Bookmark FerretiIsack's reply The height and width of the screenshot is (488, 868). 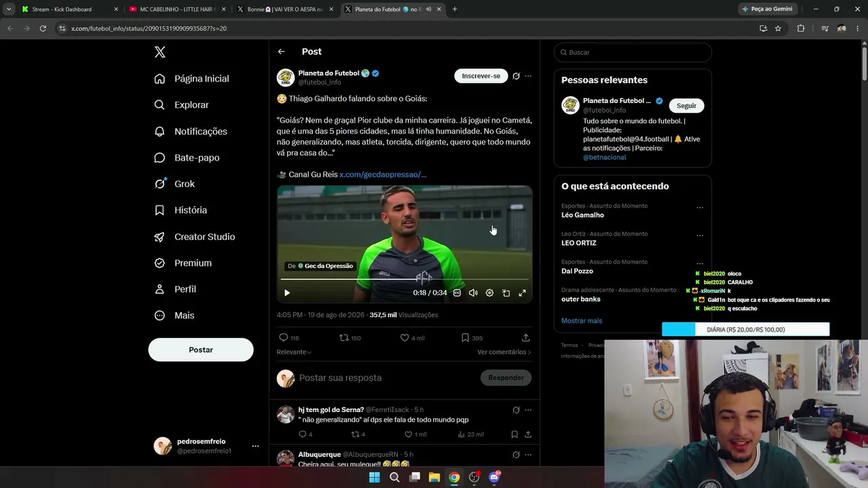[514, 434]
